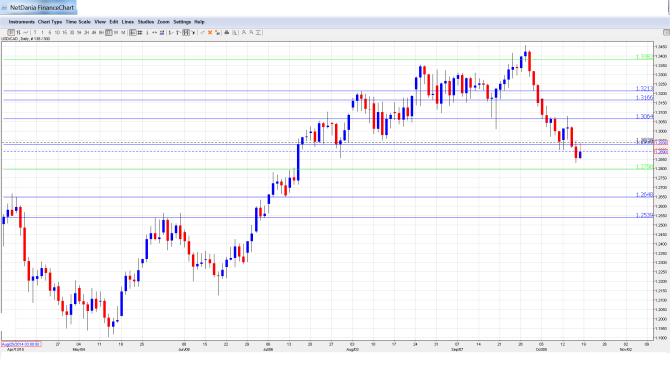Image resolution: width=670 pixels, height=377 pixels.
Task: Choose the 30 minute time scale
Action: [72, 32]
